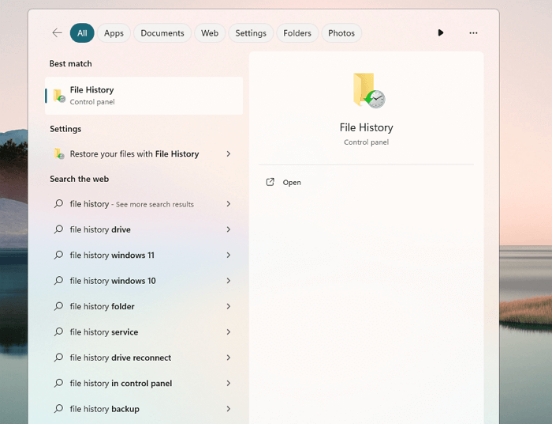Expand chevron for file history backup
The width and height of the screenshot is (553, 425).
229,409
